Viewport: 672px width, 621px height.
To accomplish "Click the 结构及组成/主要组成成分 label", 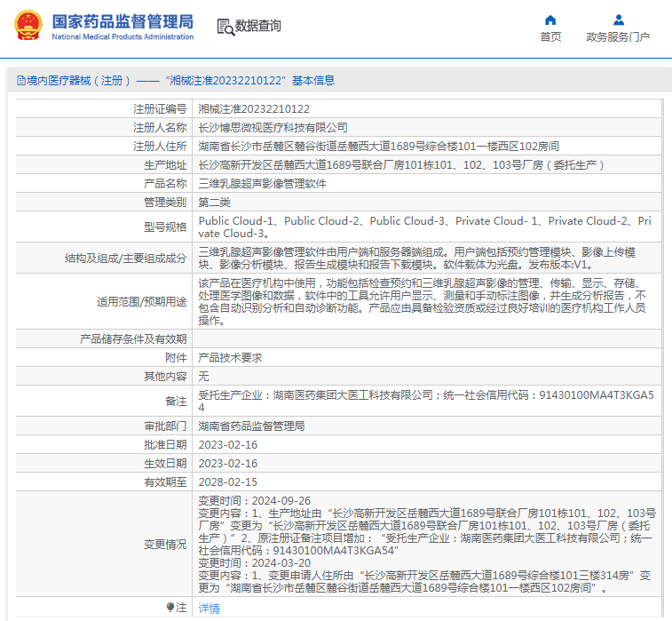I will pyautogui.click(x=125, y=259).
